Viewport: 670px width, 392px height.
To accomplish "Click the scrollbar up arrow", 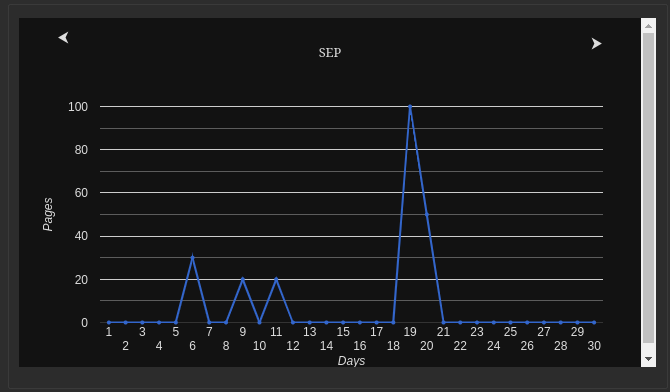I will 648,26.
